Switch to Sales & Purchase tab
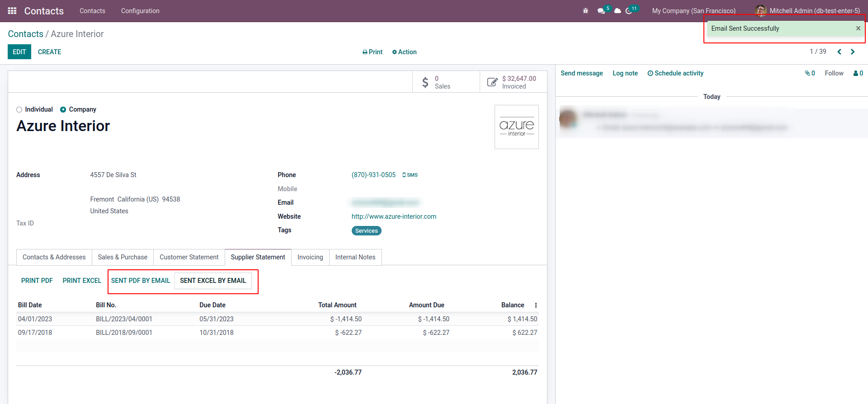868x404 pixels. 123,257
